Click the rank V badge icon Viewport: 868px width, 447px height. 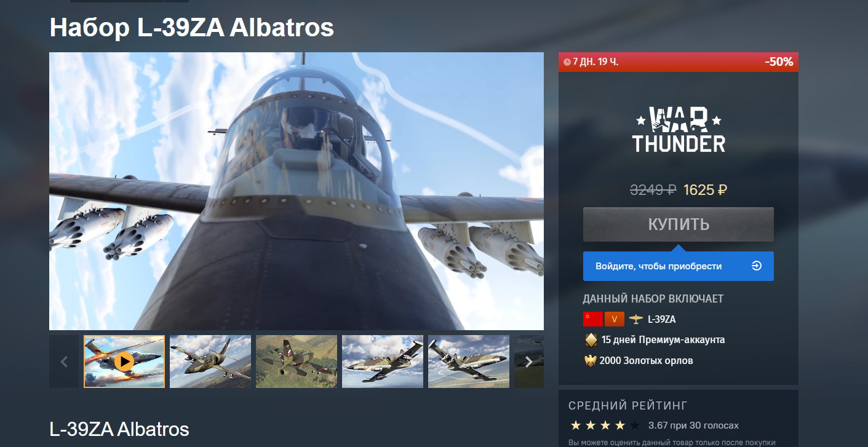click(x=615, y=319)
